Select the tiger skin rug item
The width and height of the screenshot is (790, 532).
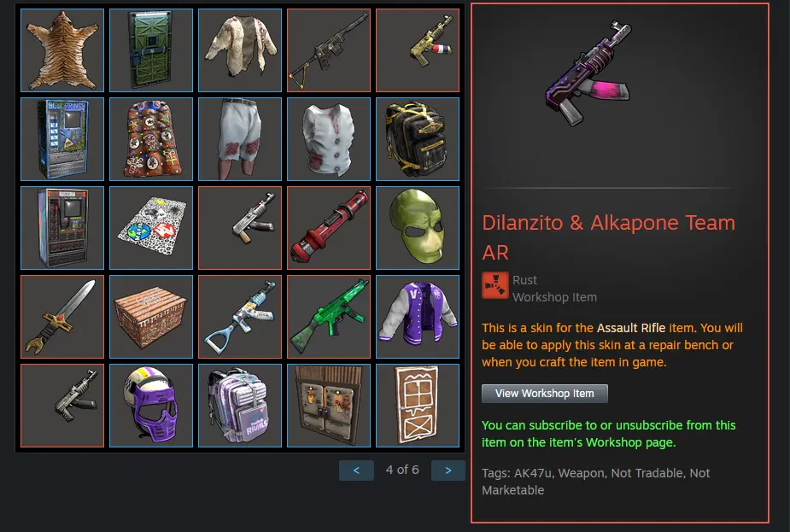coord(62,50)
